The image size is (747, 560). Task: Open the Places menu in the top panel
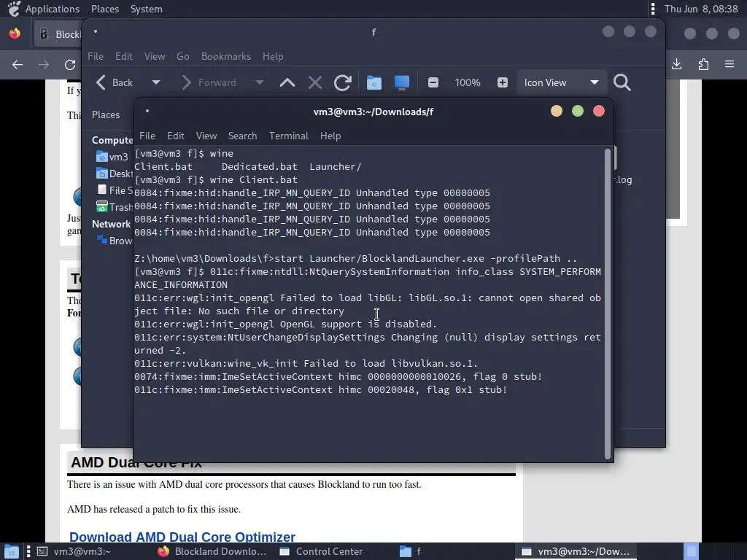[105, 9]
